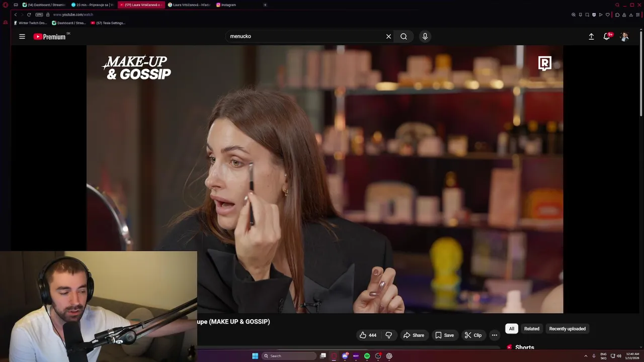Run search with the magnifier button
The height and width of the screenshot is (362, 644).
click(x=404, y=36)
